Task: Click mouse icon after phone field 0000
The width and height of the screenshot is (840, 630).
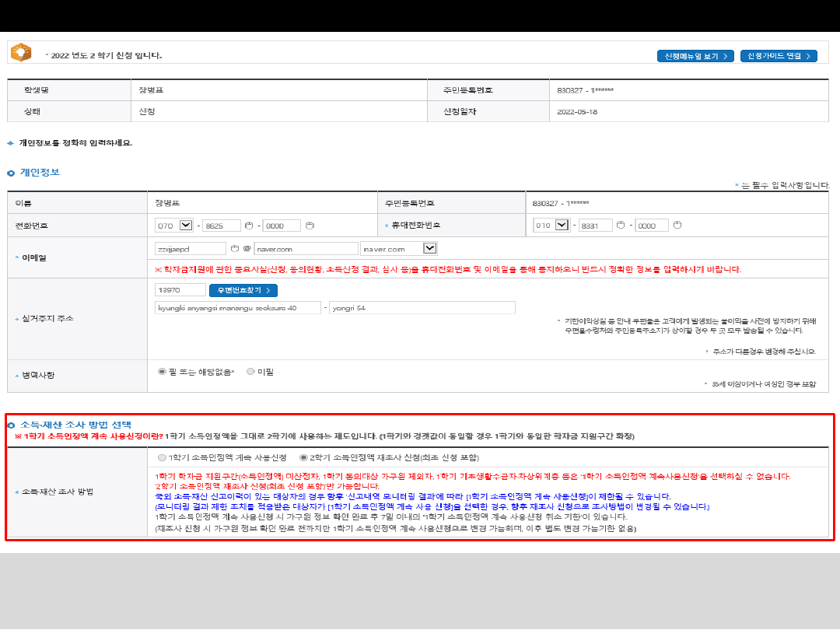Action: pos(310,226)
